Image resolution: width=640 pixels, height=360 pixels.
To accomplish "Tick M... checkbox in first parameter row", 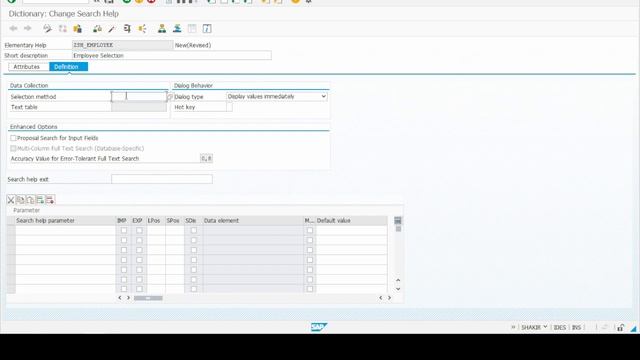I will click(x=310, y=230).
